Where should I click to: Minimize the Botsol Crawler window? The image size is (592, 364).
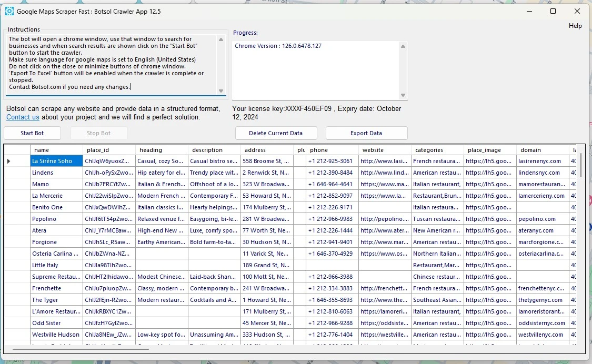tap(529, 12)
